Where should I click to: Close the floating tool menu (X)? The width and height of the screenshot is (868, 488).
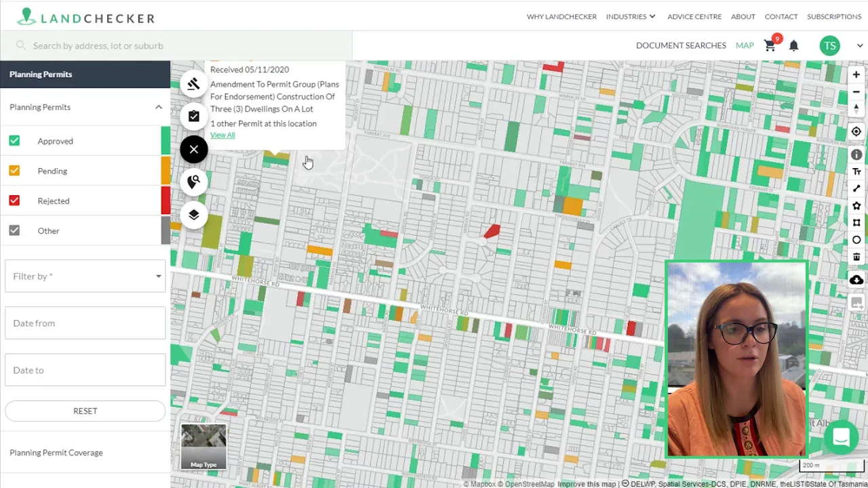point(194,150)
